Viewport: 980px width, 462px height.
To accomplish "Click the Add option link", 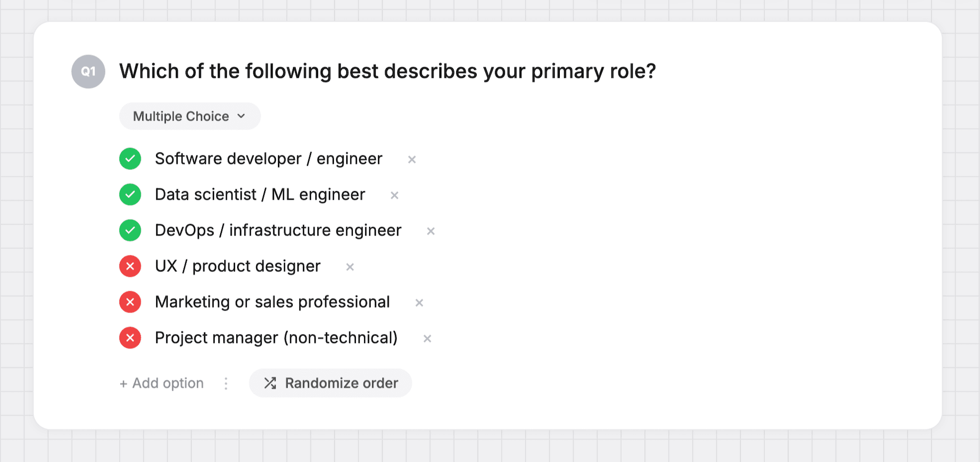I will tap(162, 383).
